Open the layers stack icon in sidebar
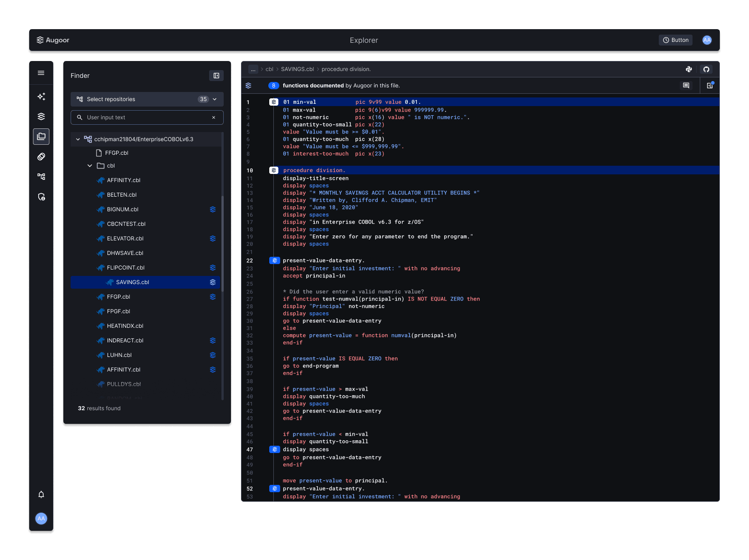The image size is (749, 560). 41,117
